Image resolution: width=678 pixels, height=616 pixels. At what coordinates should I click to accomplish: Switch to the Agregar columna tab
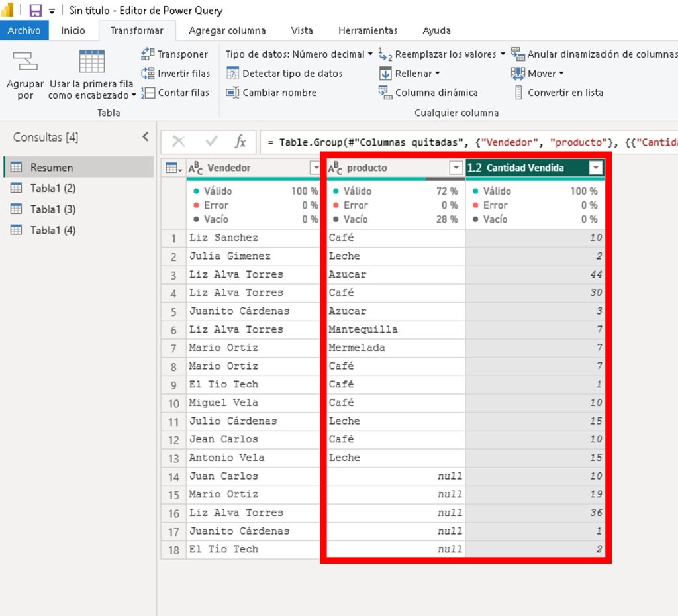pyautogui.click(x=227, y=30)
